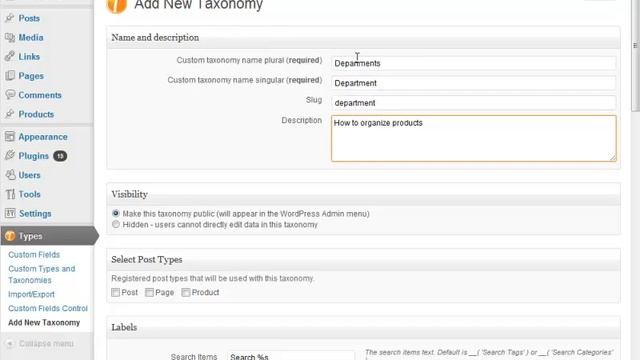
Task: Click the Collapse menu link
Action: (x=46, y=344)
